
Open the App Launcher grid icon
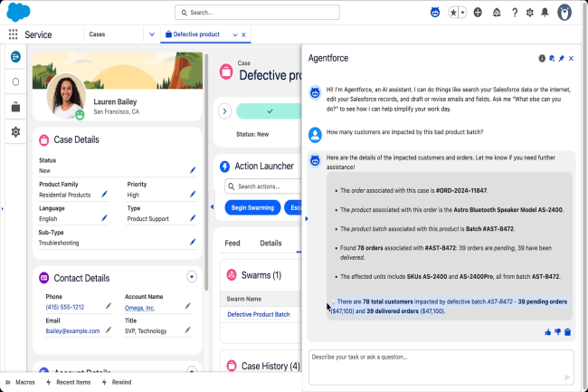click(x=14, y=34)
